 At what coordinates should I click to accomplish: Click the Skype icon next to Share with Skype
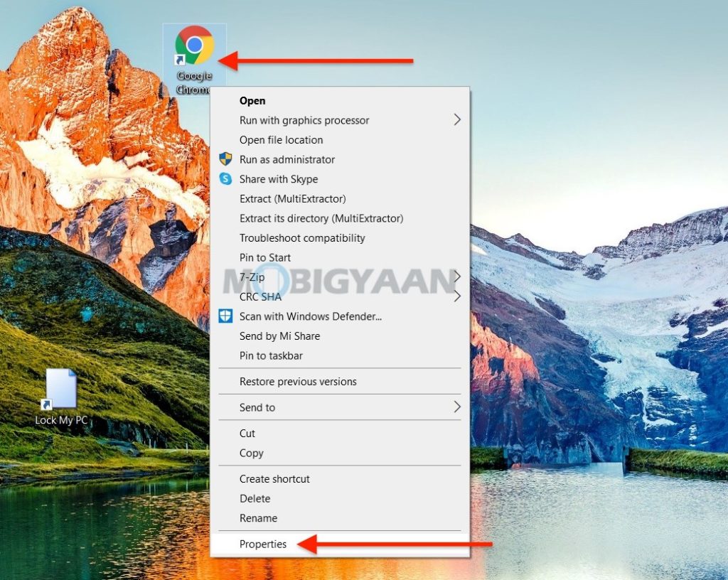(227, 179)
